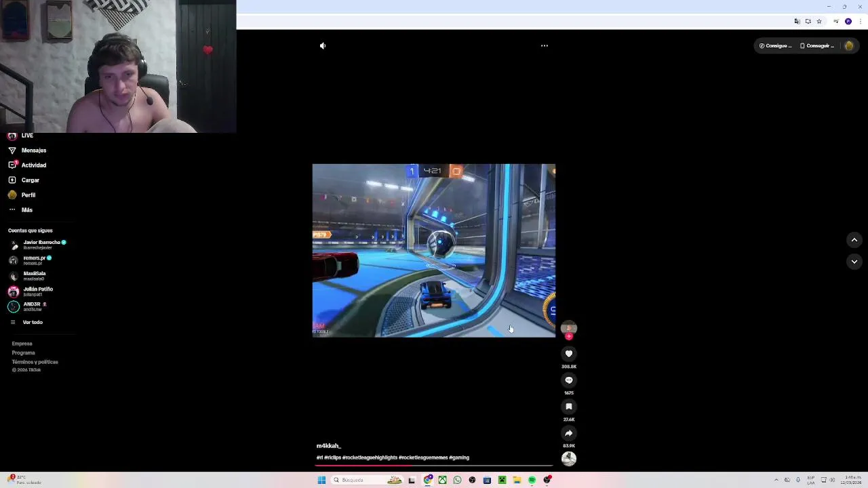Click Conseguir app button
This screenshot has width=868, height=488.
817,46
